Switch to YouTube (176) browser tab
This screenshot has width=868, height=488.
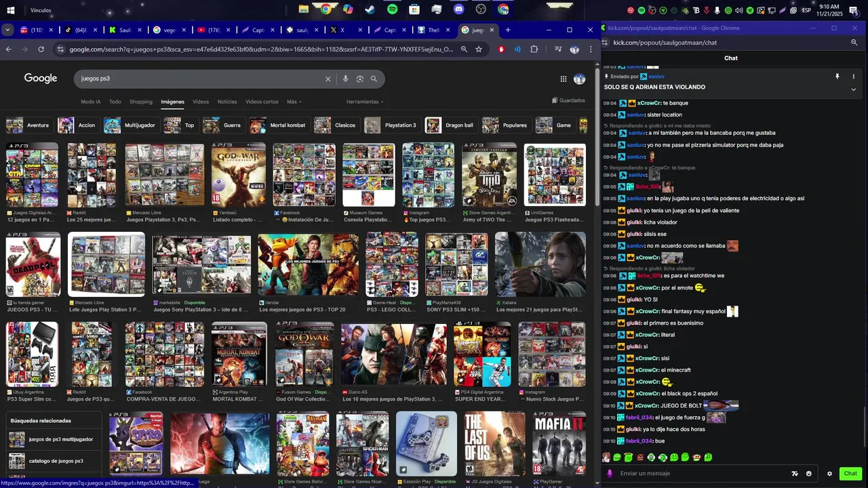tap(213, 30)
